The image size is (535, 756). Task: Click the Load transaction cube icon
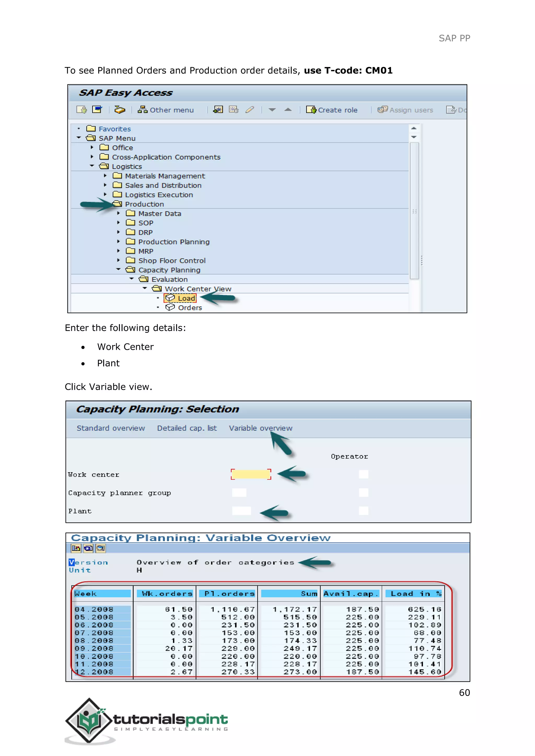[x=170, y=298]
